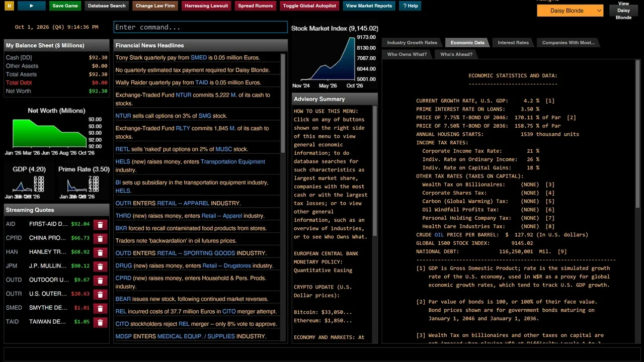Open BI link in subsidiary headline
Viewport: 644px width, 362px height.
point(118,183)
